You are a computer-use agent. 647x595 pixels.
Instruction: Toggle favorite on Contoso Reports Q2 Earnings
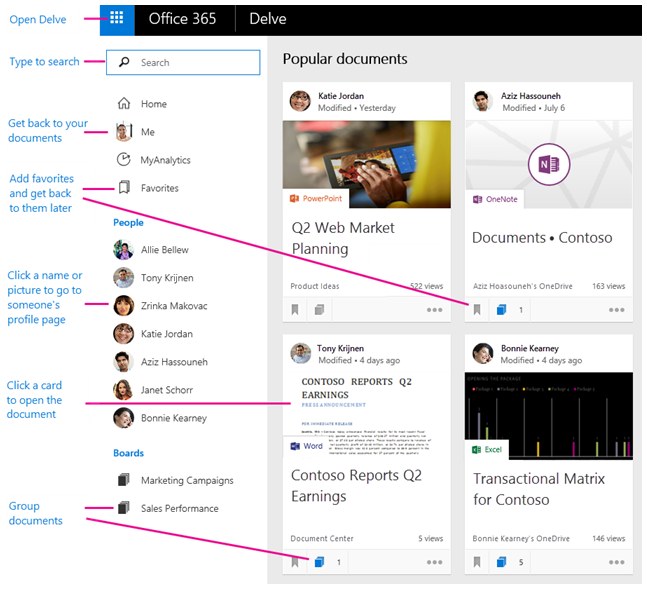point(296,562)
